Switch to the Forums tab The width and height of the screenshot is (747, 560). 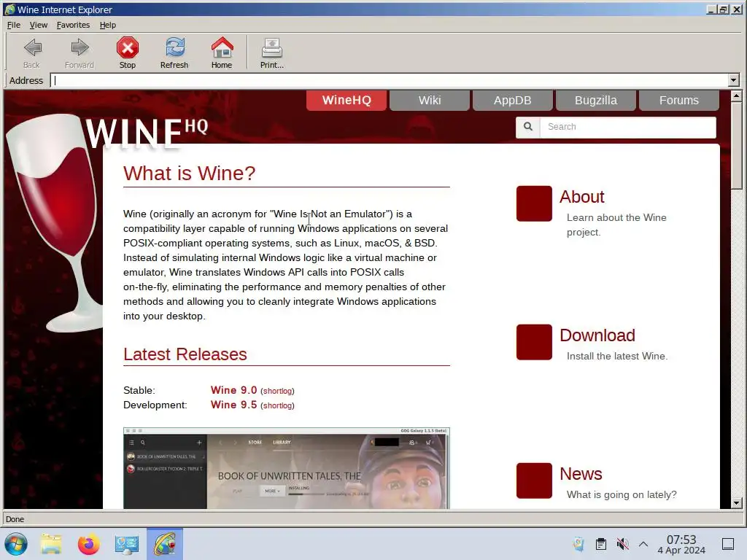(x=679, y=101)
